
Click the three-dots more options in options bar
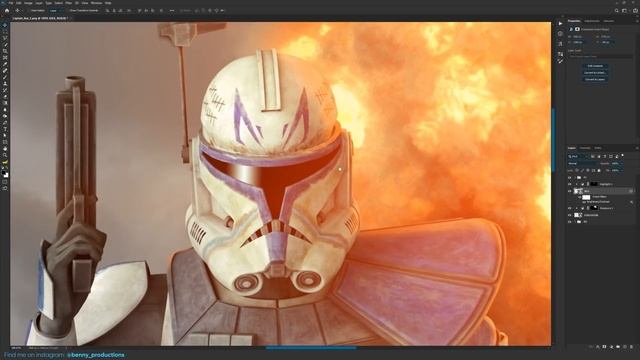point(172,11)
